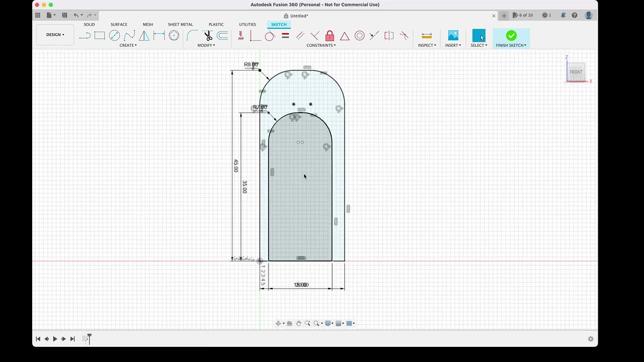Apply the Tangent constraint
Viewport: 644px width, 362px height.
(270, 36)
